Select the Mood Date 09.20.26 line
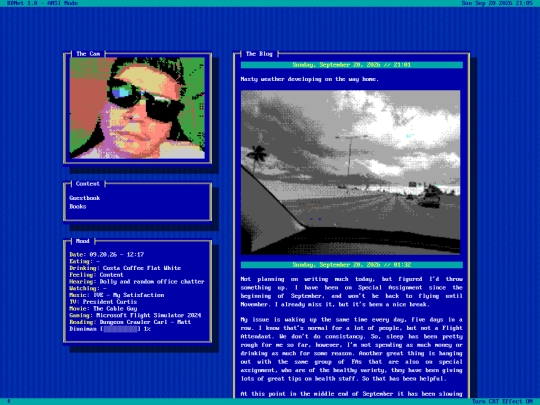Image resolution: width=540 pixels, height=405 pixels. [x=106, y=255]
